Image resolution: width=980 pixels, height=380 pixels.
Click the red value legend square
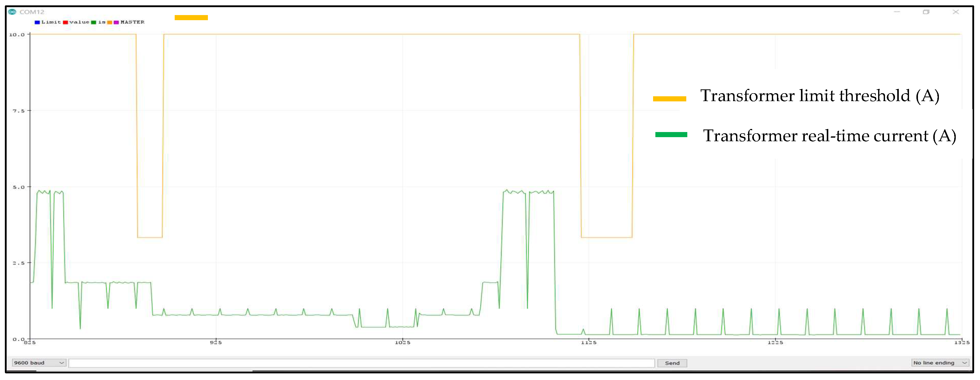pyautogui.click(x=65, y=22)
